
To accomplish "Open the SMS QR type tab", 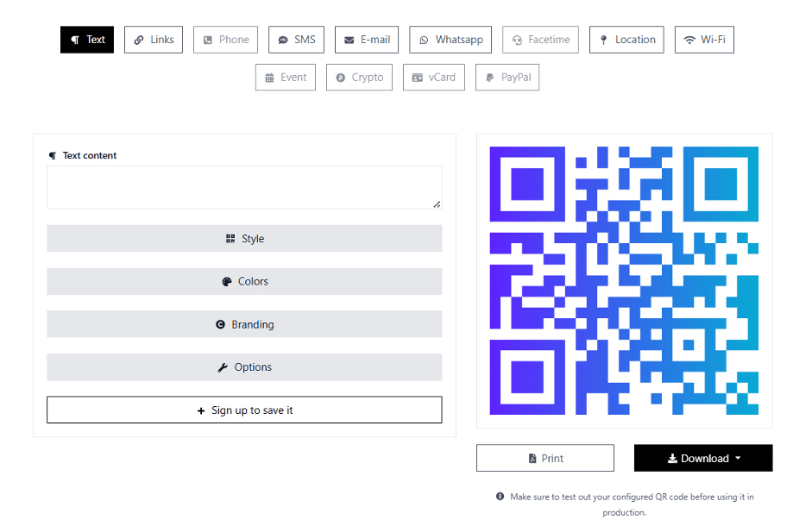I will 296,40.
